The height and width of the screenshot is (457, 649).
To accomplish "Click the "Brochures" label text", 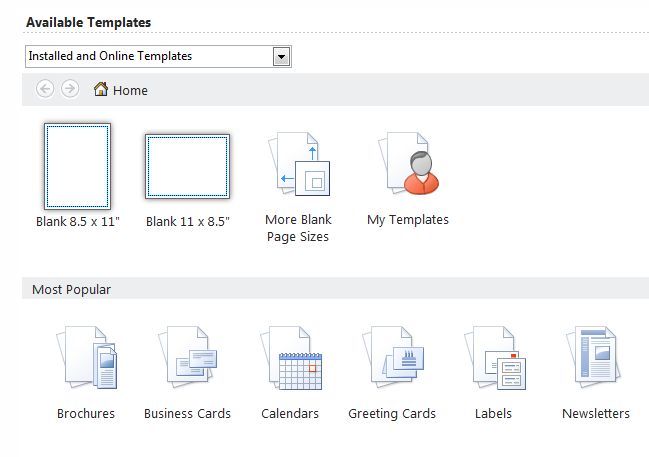I will (86, 413).
